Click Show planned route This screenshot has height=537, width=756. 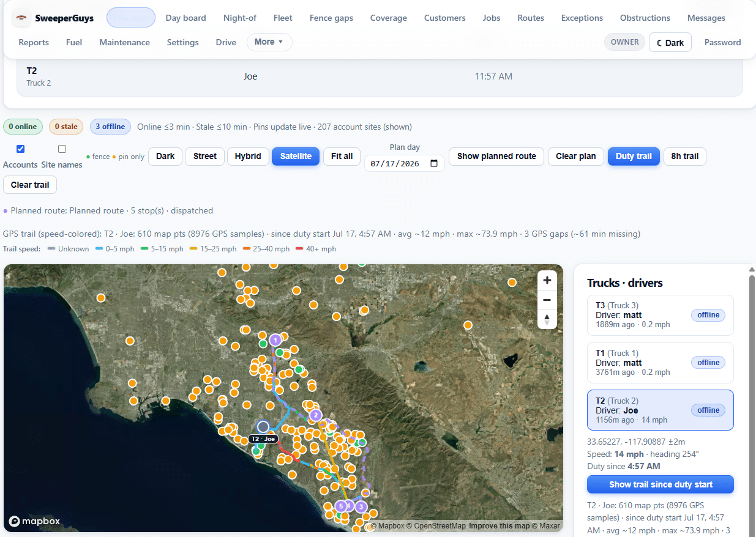point(496,156)
